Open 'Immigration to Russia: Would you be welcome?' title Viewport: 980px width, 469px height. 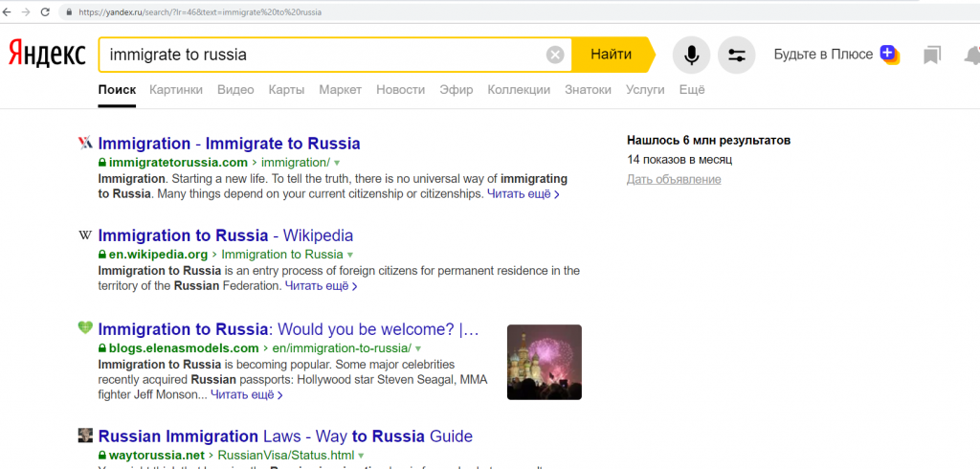289,329
